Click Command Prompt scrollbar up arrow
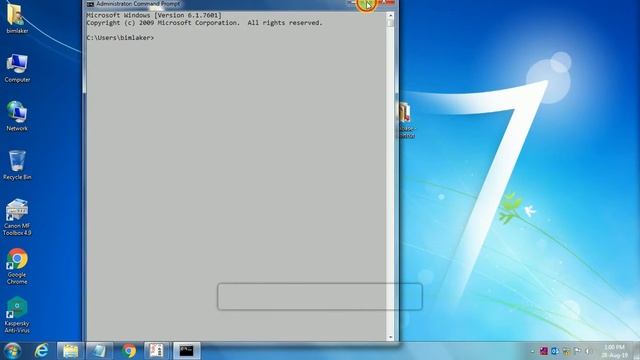Viewport: 640px width, 360px height. point(391,15)
